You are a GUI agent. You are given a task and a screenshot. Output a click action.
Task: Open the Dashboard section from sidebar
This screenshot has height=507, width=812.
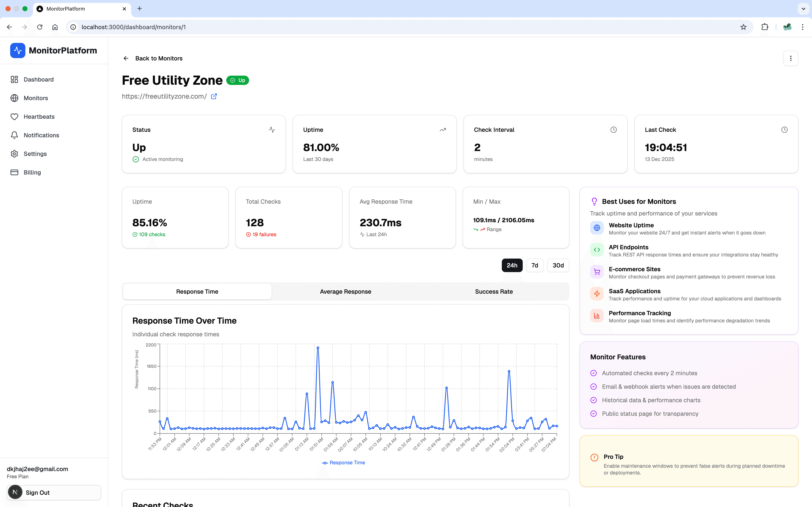click(x=38, y=79)
